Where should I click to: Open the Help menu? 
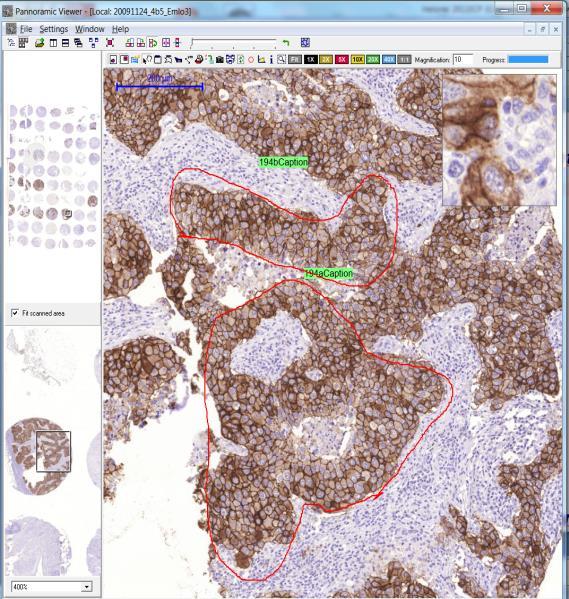click(120, 29)
